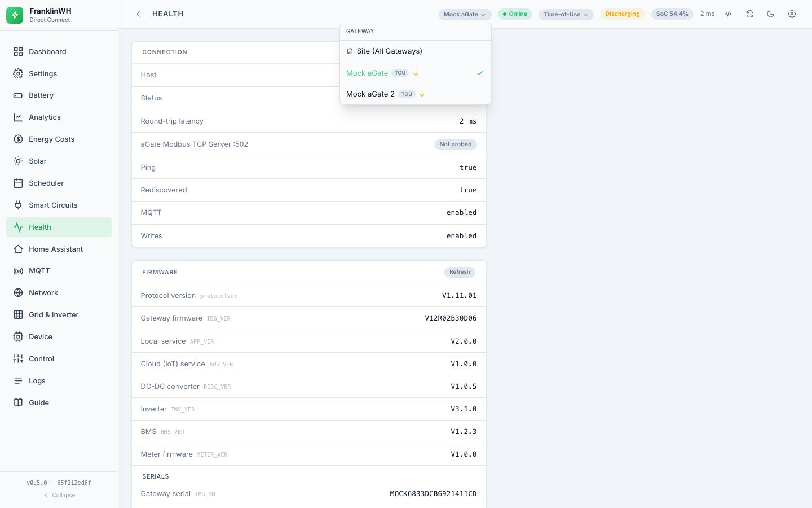Click the developer code icon in header
Viewport: 812px width, 508px height.
(729, 14)
